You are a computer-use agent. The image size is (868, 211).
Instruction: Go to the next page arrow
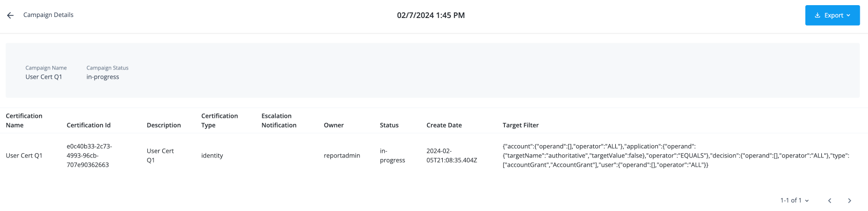pyautogui.click(x=850, y=201)
